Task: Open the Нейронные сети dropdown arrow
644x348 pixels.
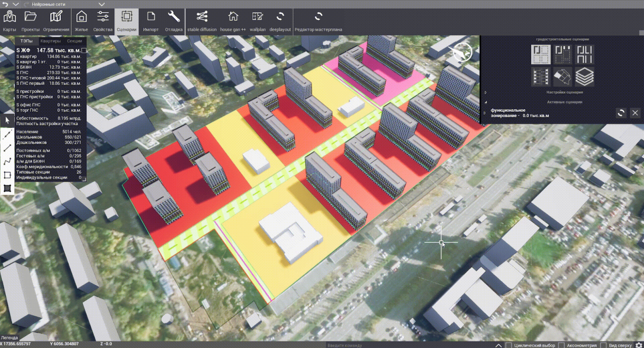Action: point(102,4)
